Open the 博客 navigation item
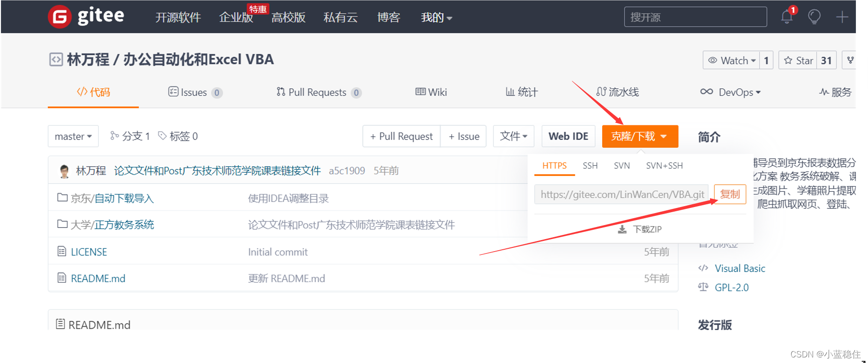868x363 pixels. coord(388,18)
